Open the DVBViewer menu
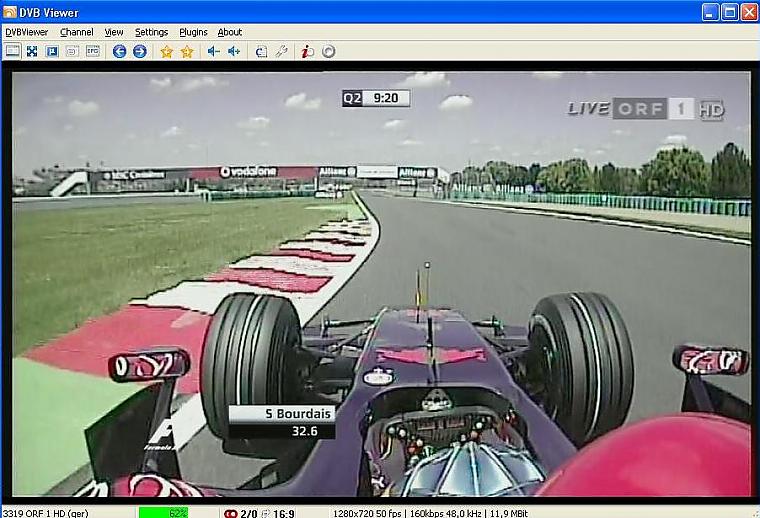This screenshot has height=518, width=760. tap(27, 32)
